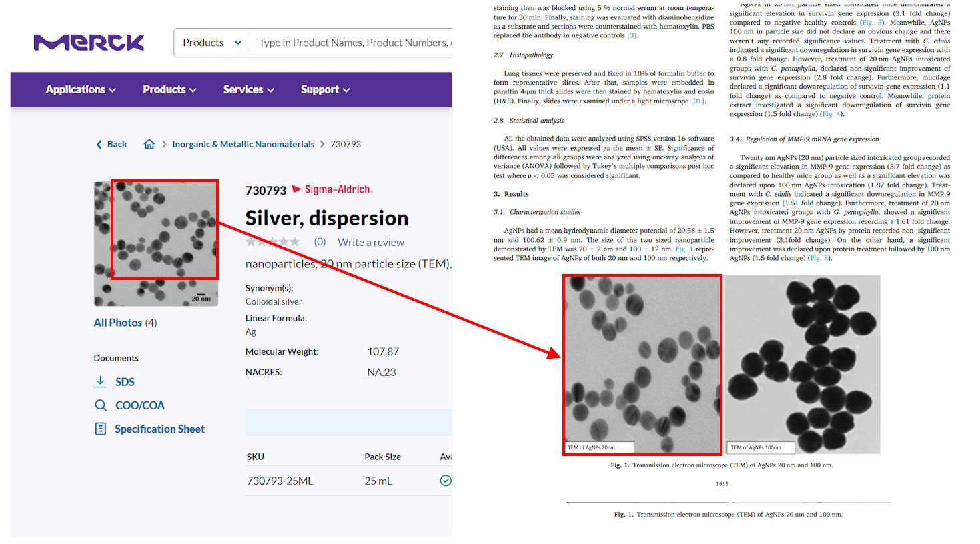Click the Write a review link
980x544 pixels.
click(370, 242)
